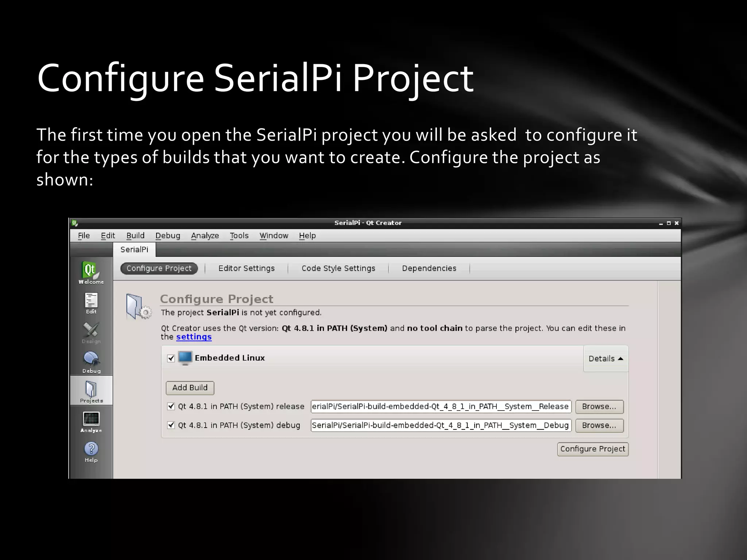Image resolution: width=747 pixels, height=560 pixels.
Task: Open the Tools menu
Action: pyautogui.click(x=239, y=236)
